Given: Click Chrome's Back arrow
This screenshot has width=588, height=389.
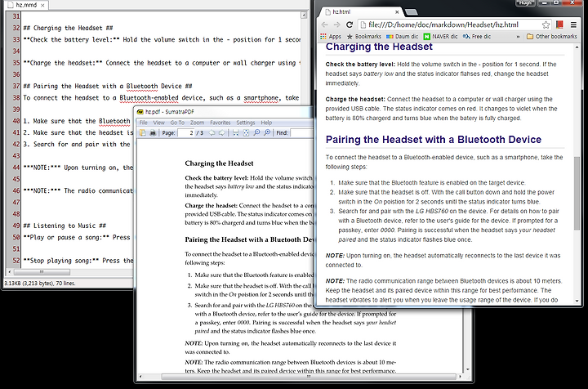Looking at the screenshot, I should click(325, 25).
